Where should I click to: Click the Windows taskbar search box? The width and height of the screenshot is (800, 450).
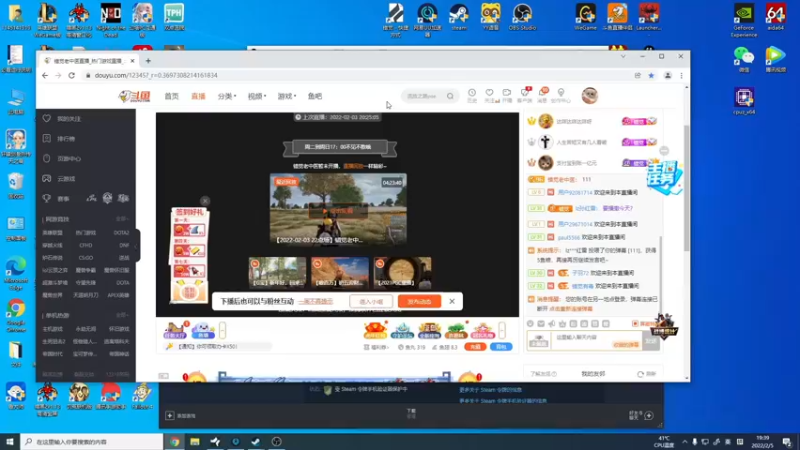pos(92,442)
